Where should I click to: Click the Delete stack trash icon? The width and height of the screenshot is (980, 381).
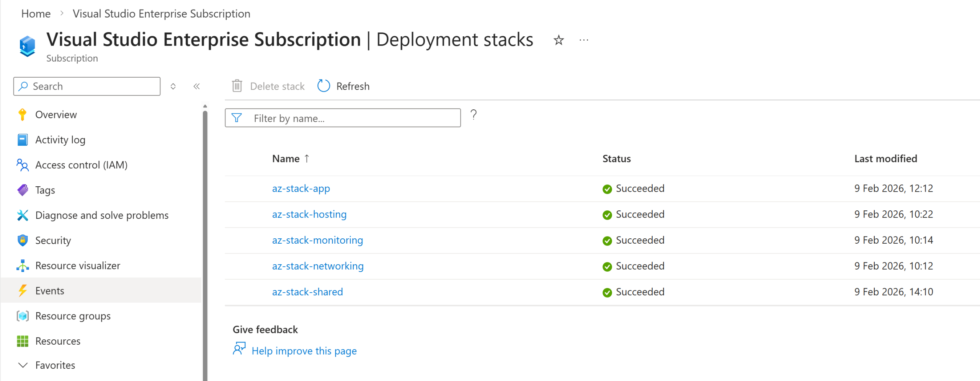click(237, 86)
